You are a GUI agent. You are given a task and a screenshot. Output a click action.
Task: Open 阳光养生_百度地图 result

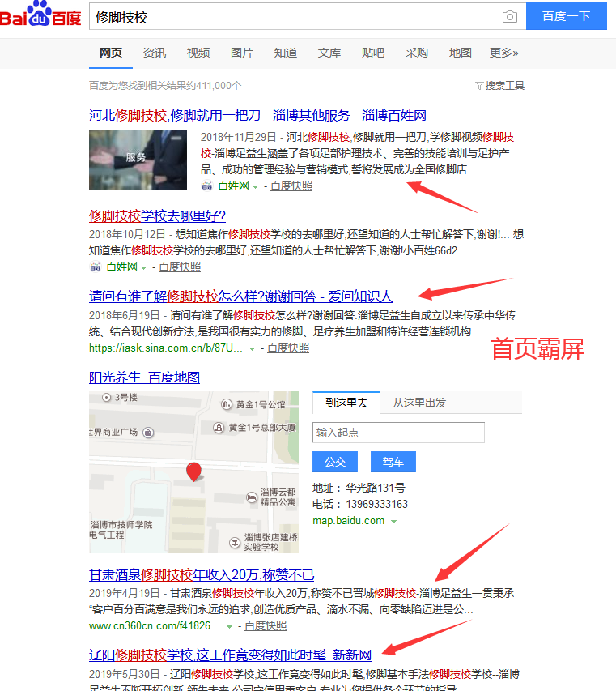pos(144,377)
